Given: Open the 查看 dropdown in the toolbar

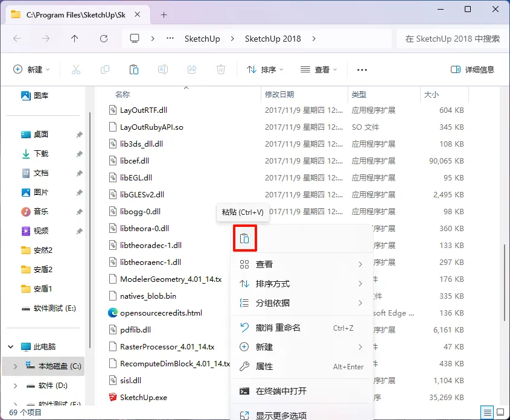Looking at the screenshot, I should pos(319,69).
